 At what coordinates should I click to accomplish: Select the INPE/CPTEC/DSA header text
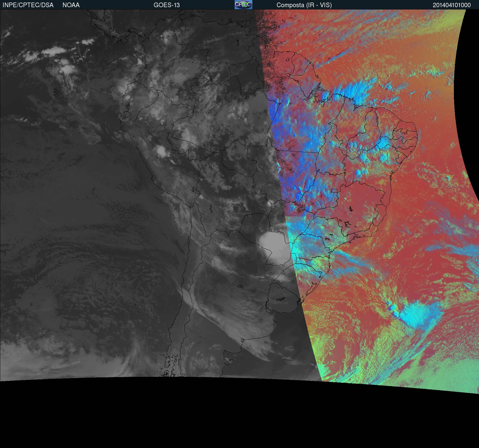pos(28,5)
